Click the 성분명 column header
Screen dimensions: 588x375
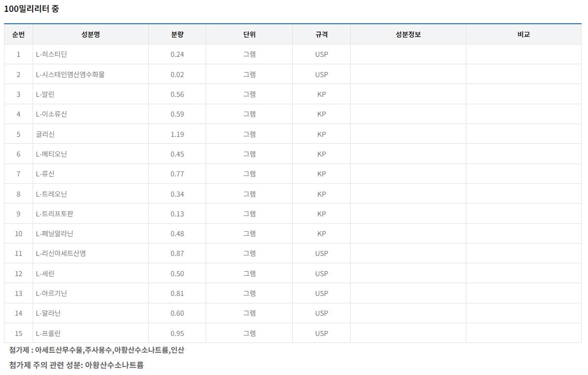point(90,34)
